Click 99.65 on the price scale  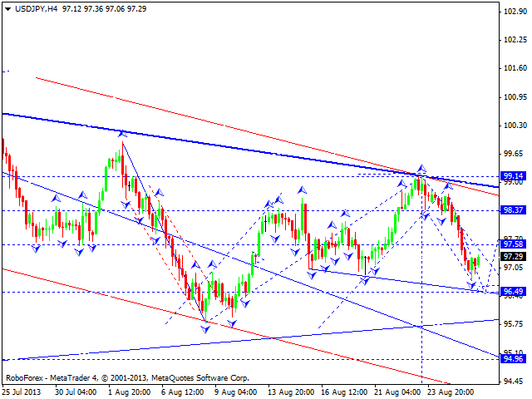click(x=513, y=154)
